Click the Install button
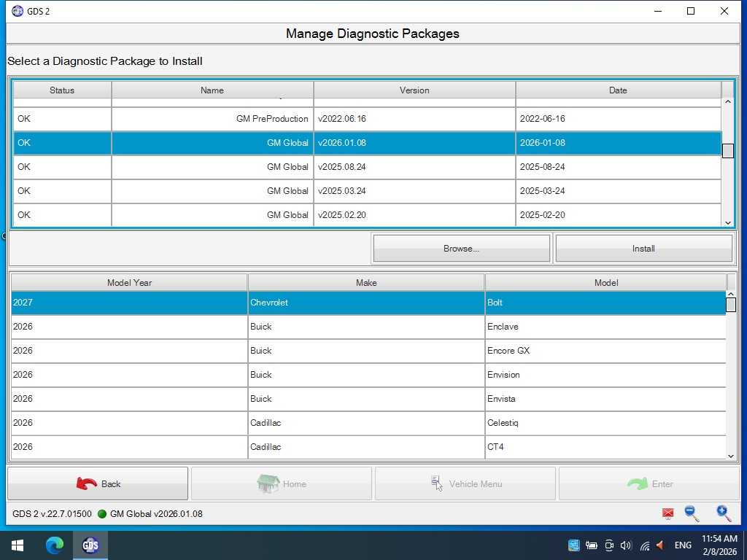Screen dimensions: 747x560 643,249
